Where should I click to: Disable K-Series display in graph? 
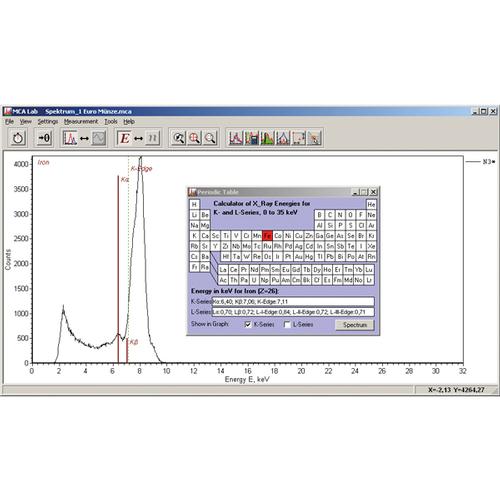tap(248, 324)
